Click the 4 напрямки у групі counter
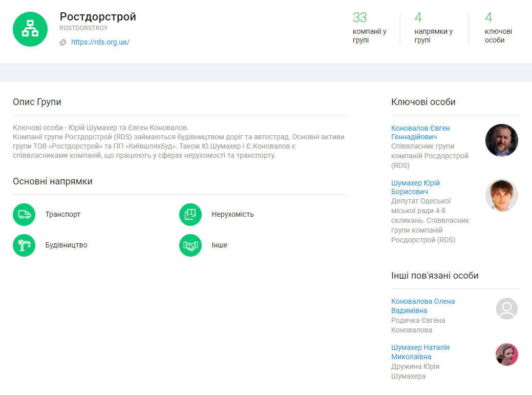This screenshot has height=395, width=532. [433, 28]
